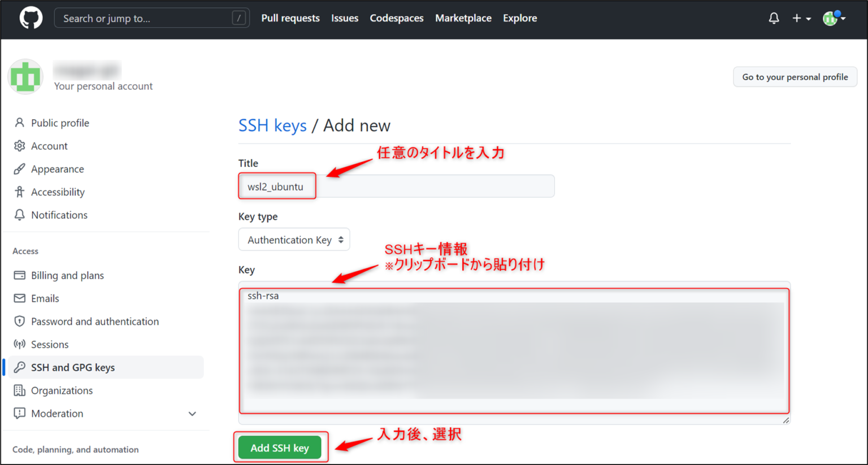
Task: Click Go to your personal profile
Action: (x=795, y=76)
